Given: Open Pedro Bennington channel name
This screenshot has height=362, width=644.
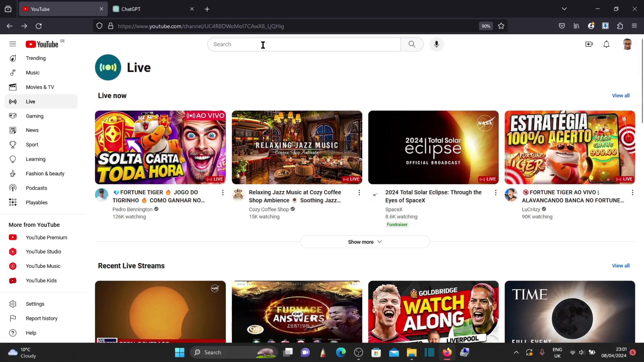Looking at the screenshot, I should (x=132, y=209).
